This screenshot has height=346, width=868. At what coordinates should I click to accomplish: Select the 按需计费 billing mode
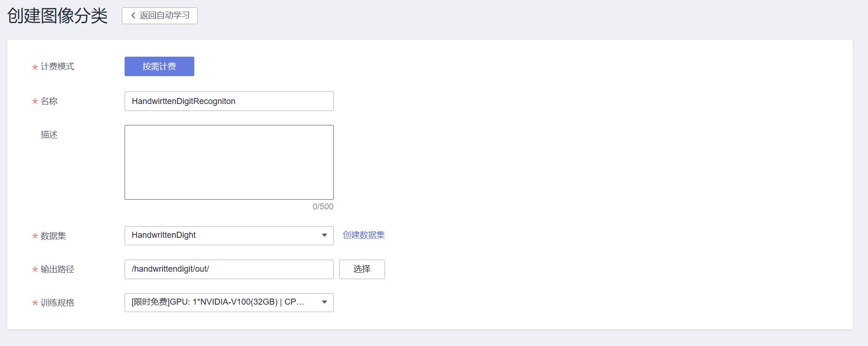[159, 66]
